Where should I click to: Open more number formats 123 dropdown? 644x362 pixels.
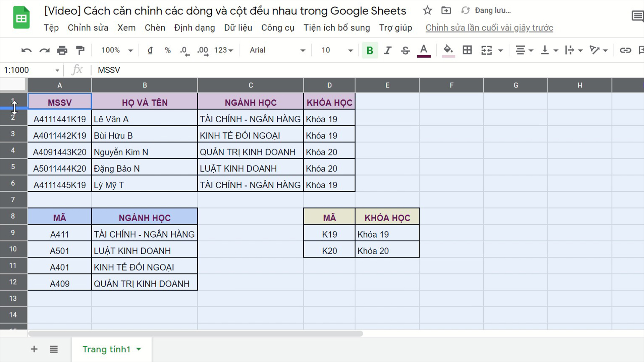pos(223,50)
